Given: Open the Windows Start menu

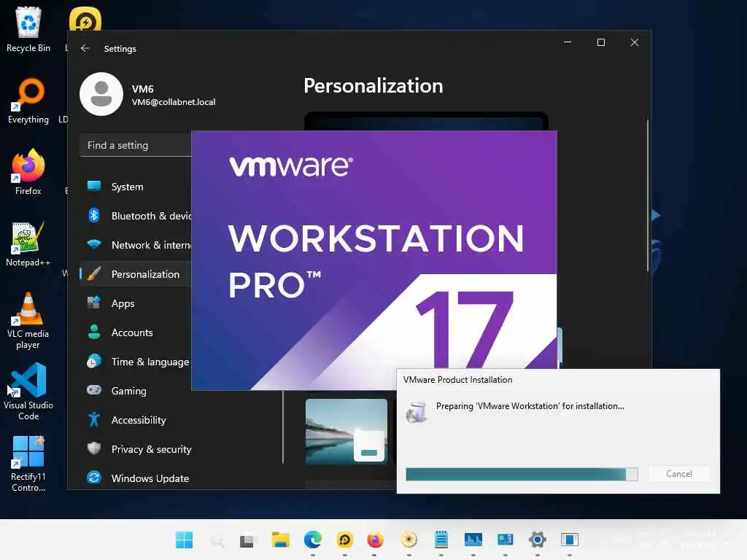Looking at the screenshot, I should click(184, 540).
